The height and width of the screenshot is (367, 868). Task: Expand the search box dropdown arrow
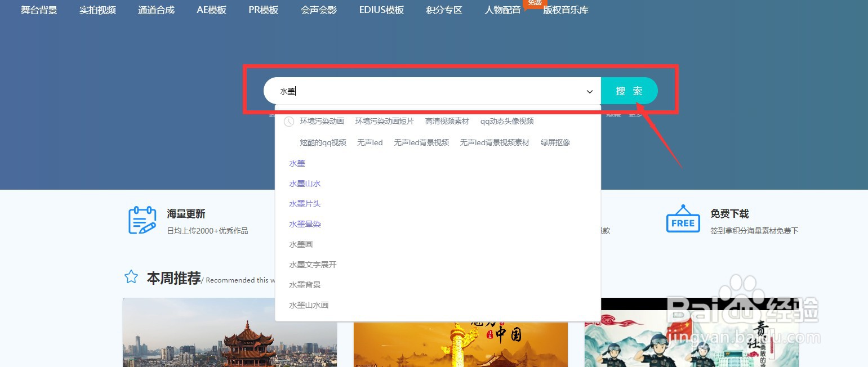point(589,91)
